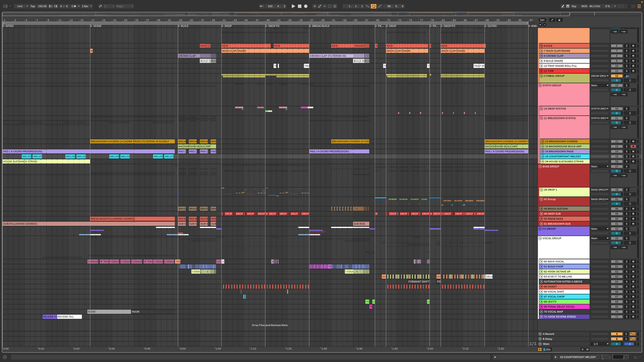644x362 pixels.
Task: Select the 71 HOOK REVERB ATMOS track
Action: [564, 317]
